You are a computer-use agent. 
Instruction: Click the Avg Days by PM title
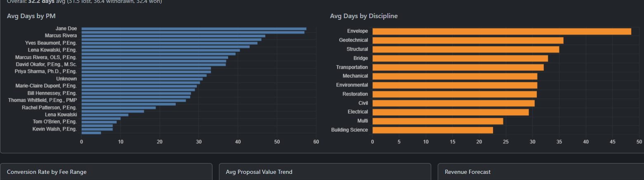[31, 16]
